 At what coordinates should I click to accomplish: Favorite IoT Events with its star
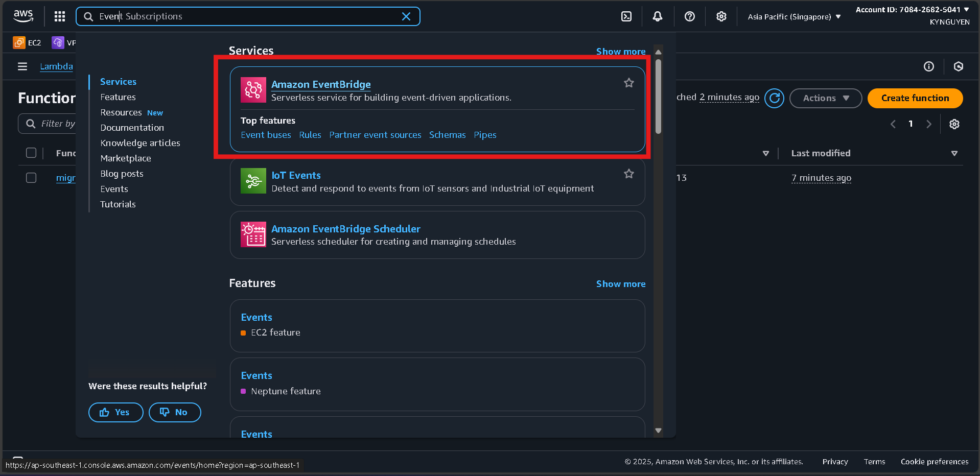pos(628,174)
